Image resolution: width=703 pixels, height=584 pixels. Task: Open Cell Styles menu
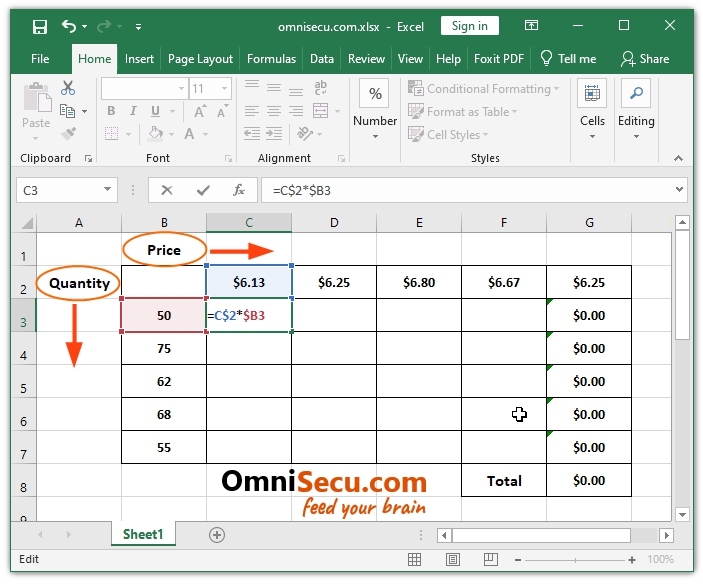click(x=447, y=134)
